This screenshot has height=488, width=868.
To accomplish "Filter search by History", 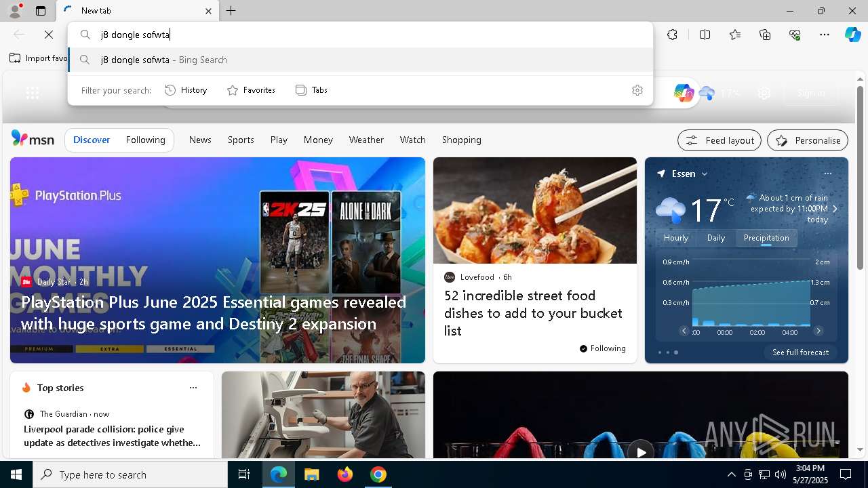I will (186, 90).
